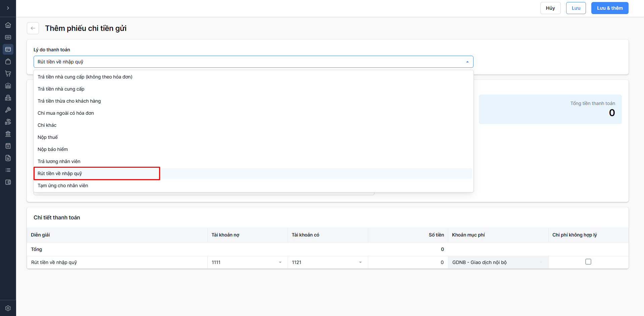Click the back arrow beside page title
Viewport: 644px width, 316px height.
[33, 28]
